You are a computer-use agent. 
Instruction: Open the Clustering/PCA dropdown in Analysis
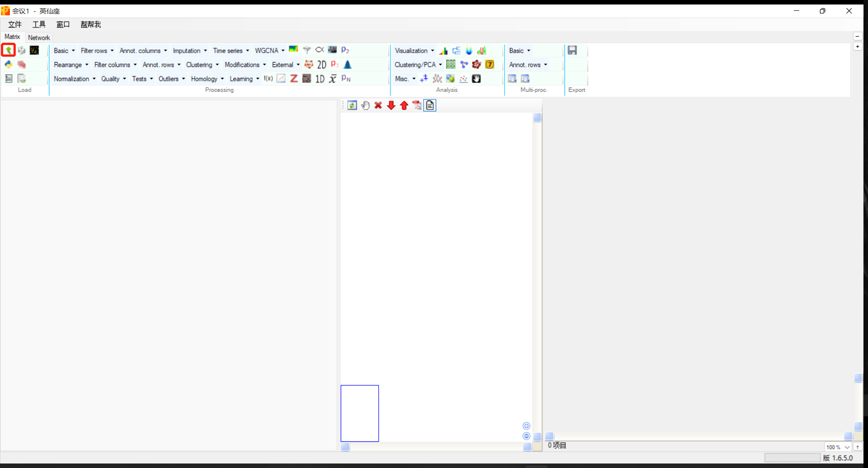(x=418, y=64)
